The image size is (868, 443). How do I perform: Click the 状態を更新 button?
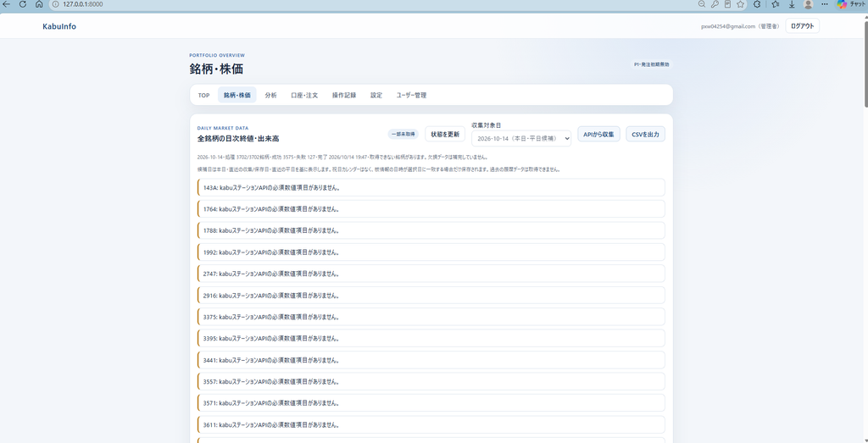(x=445, y=134)
